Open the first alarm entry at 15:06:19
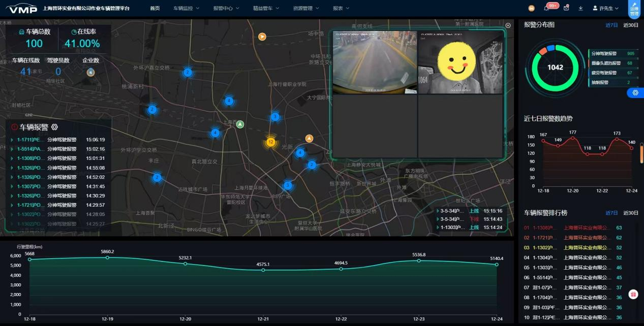The width and height of the screenshot is (644, 326). (58, 140)
